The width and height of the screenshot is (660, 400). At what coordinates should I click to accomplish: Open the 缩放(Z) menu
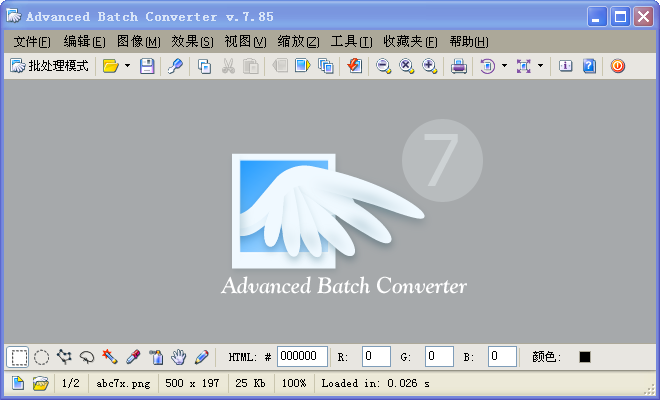tap(298, 42)
